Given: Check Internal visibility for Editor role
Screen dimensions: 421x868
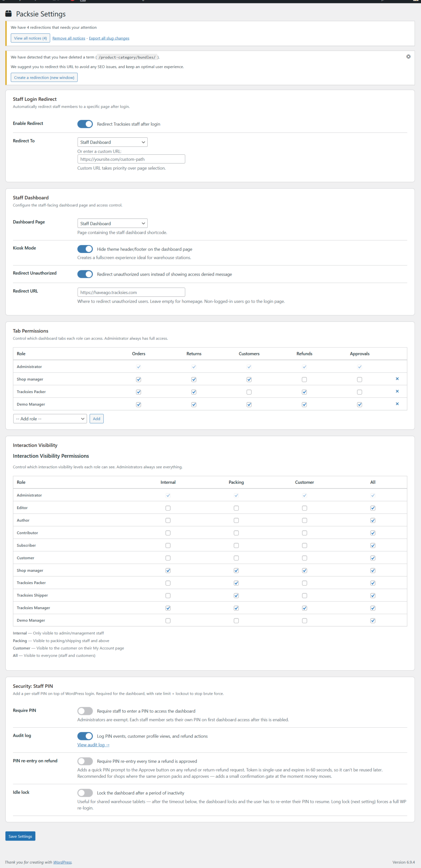Looking at the screenshot, I should tap(168, 508).
